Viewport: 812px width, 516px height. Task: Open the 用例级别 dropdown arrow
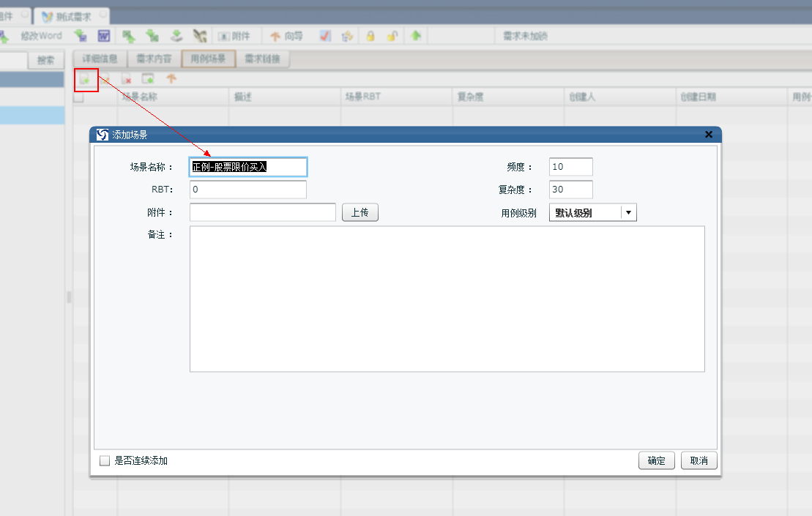pyautogui.click(x=628, y=213)
